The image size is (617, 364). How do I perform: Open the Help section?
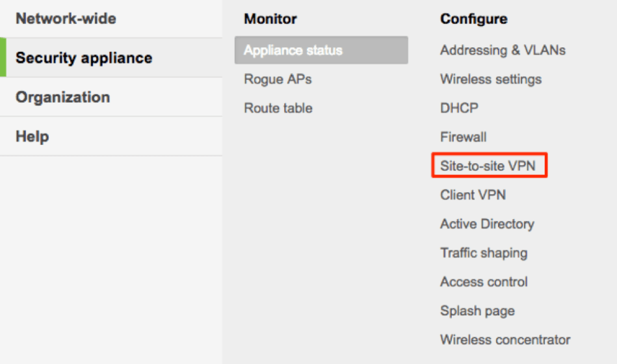point(33,136)
